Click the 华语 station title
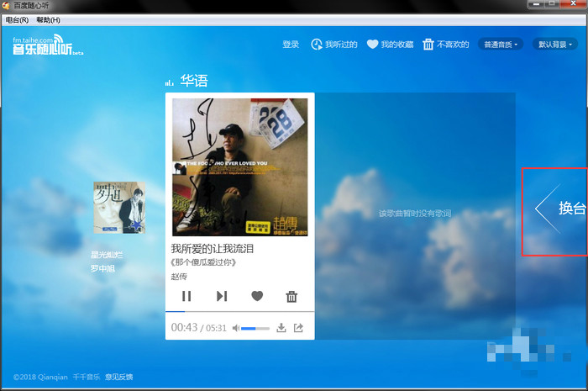 coord(194,80)
